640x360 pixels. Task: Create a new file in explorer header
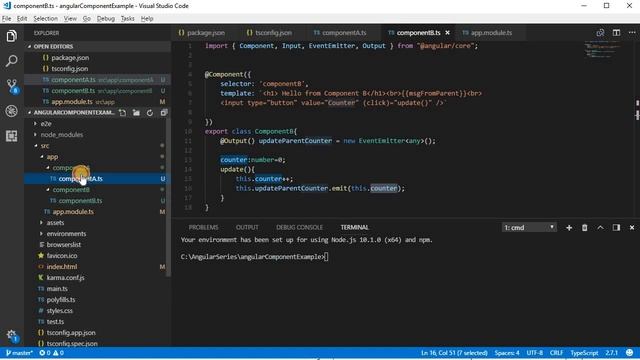[x=122, y=113]
